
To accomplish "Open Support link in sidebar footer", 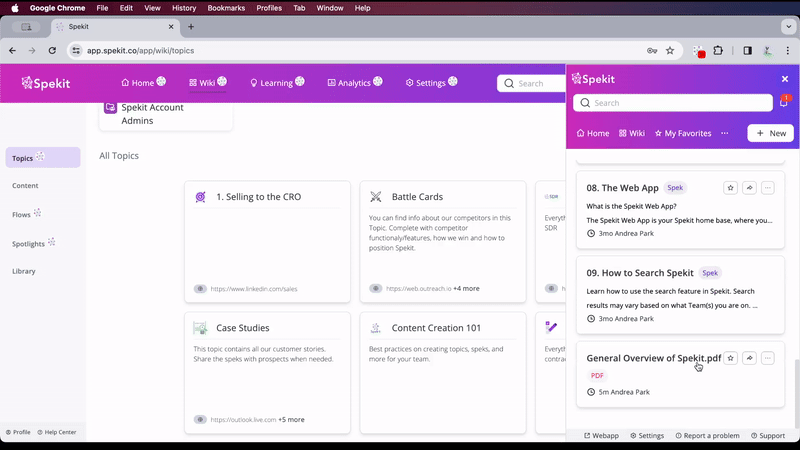I will 768,436.
